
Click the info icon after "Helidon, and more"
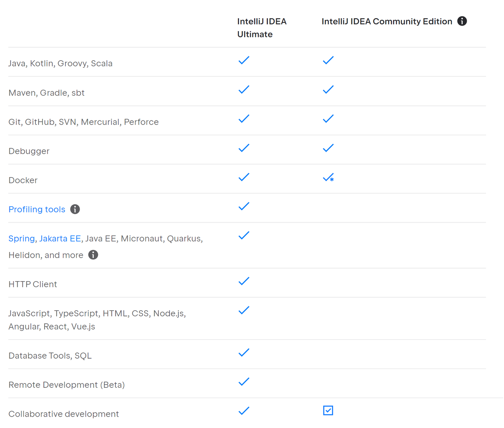93,255
